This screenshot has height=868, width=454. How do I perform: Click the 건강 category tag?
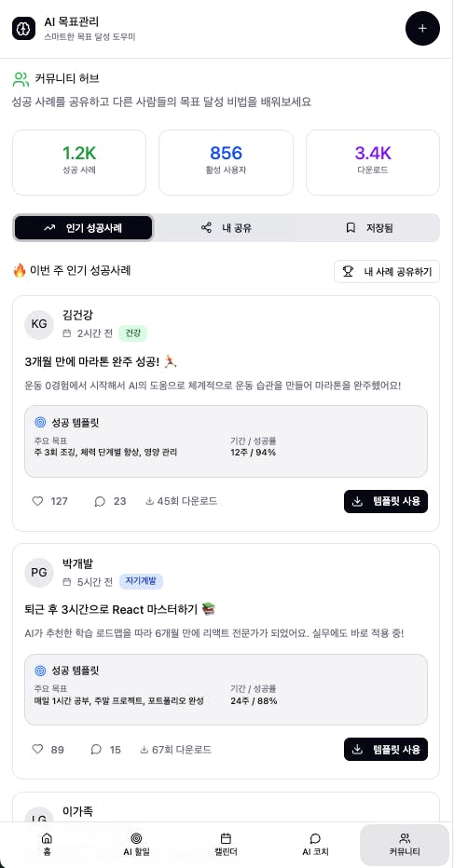point(132,333)
